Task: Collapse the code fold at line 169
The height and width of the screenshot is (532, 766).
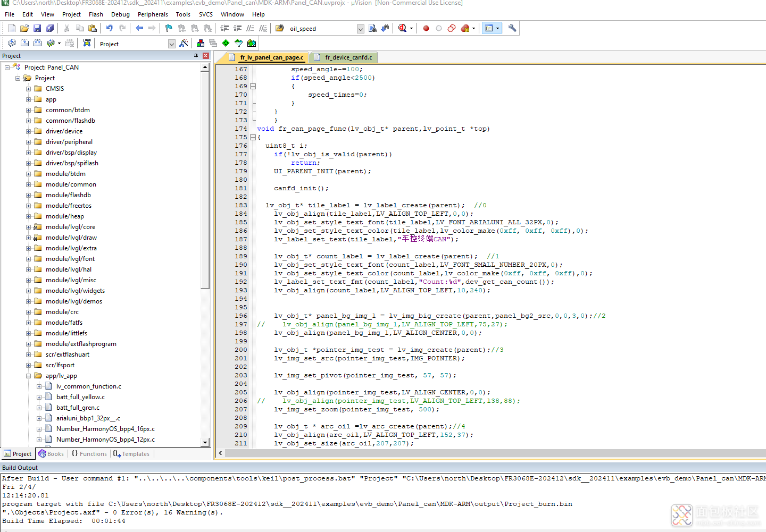Action: 253,86
